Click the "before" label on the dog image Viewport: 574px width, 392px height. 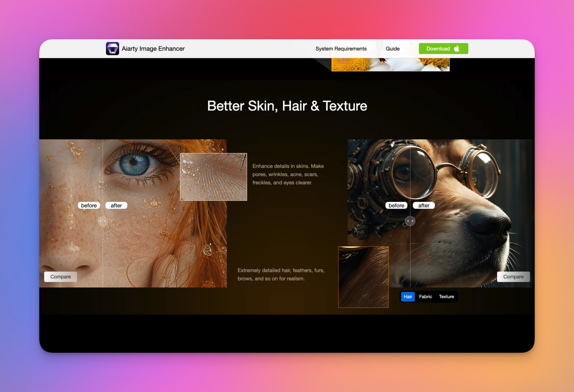pos(396,205)
